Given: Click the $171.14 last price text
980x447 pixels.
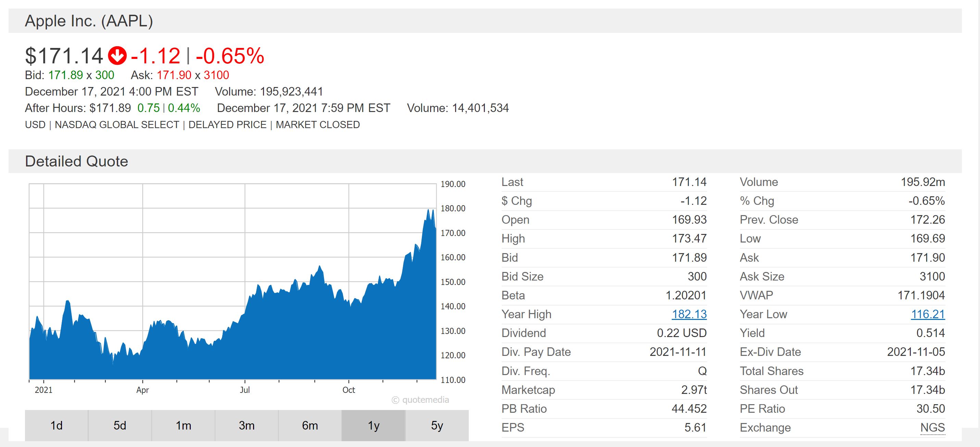Looking at the screenshot, I should (x=64, y=55).
